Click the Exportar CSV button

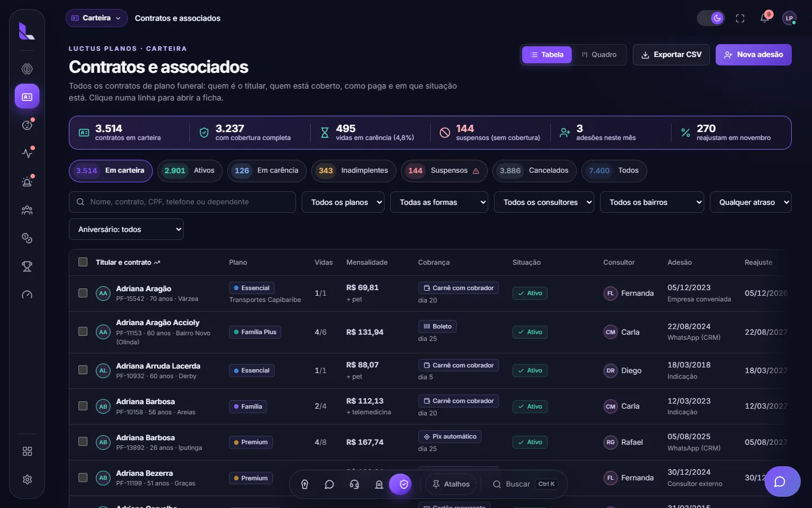coord(671,55)
